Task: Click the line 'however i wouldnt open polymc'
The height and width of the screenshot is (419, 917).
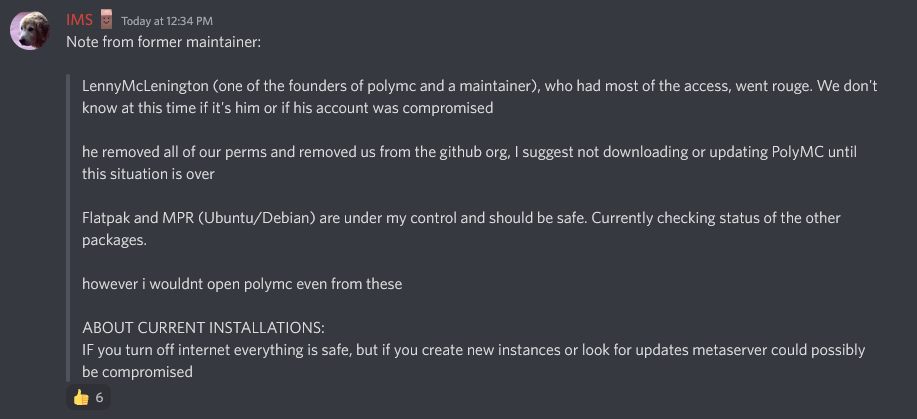Action: tap(242, 284)
